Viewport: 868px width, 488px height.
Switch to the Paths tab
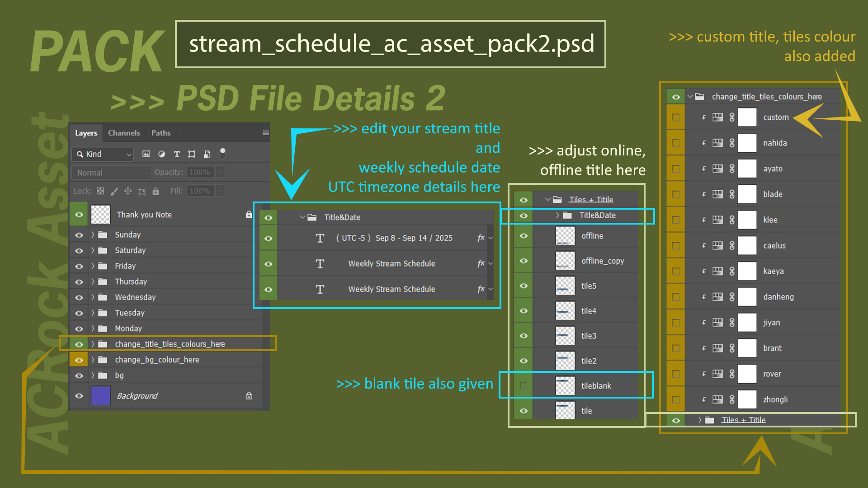(x=160, y=133)
